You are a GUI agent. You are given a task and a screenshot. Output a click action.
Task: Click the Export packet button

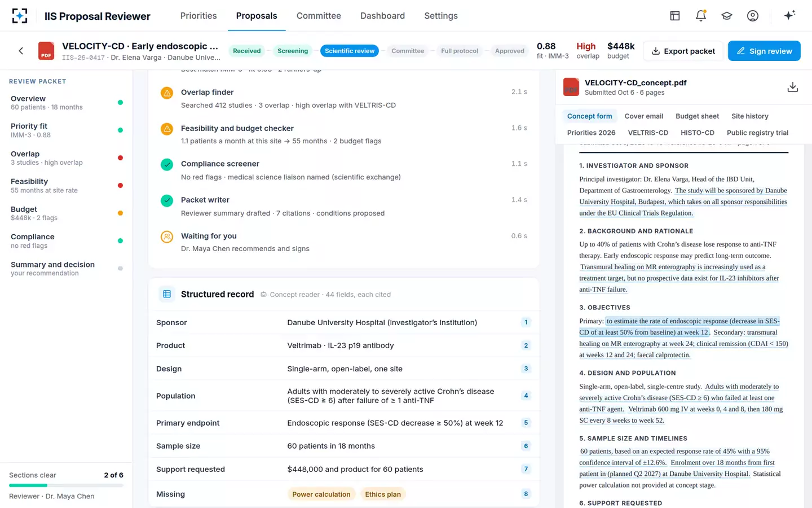coord(683,51)
